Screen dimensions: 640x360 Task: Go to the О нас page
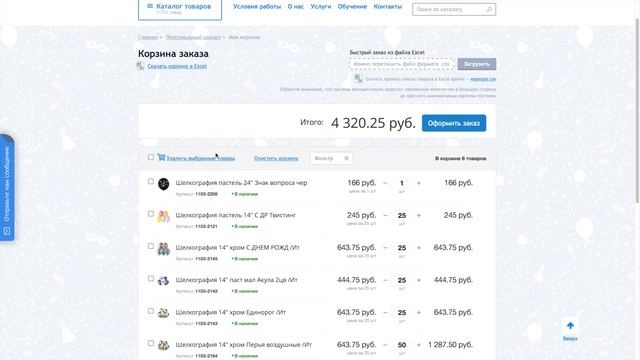pos(296,7)
